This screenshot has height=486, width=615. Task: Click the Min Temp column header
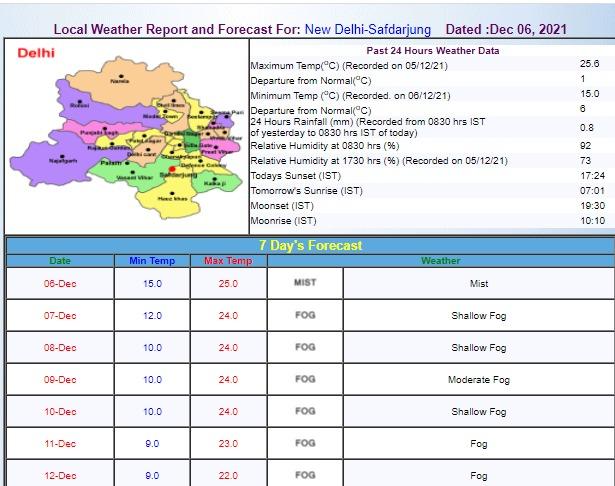(152, 261)
